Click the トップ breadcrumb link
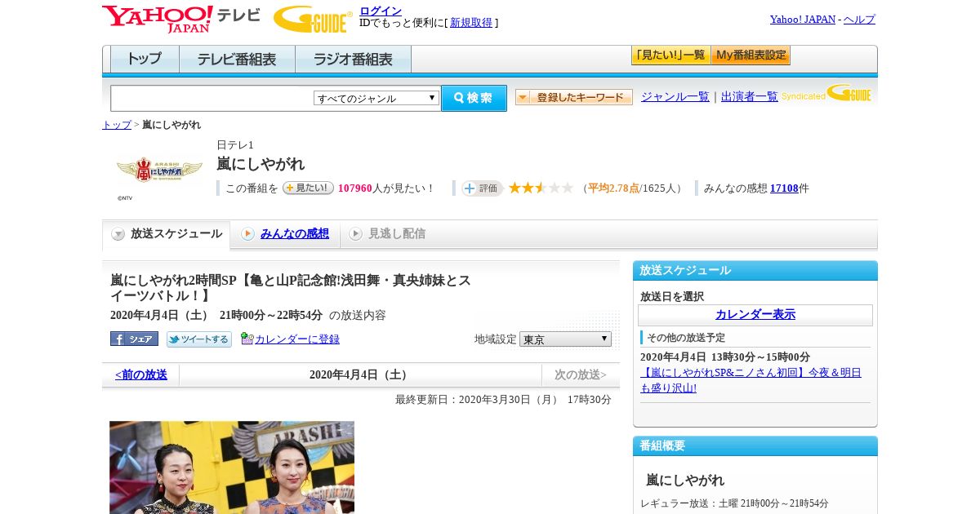This screenshot has width=980, height=514. tap(117, 125)
